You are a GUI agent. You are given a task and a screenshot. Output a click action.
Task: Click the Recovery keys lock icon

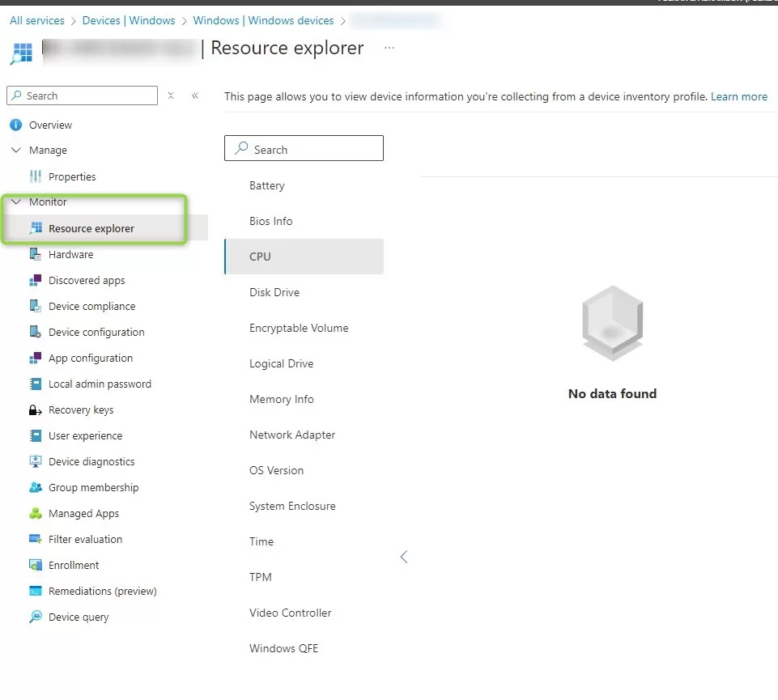36,409
